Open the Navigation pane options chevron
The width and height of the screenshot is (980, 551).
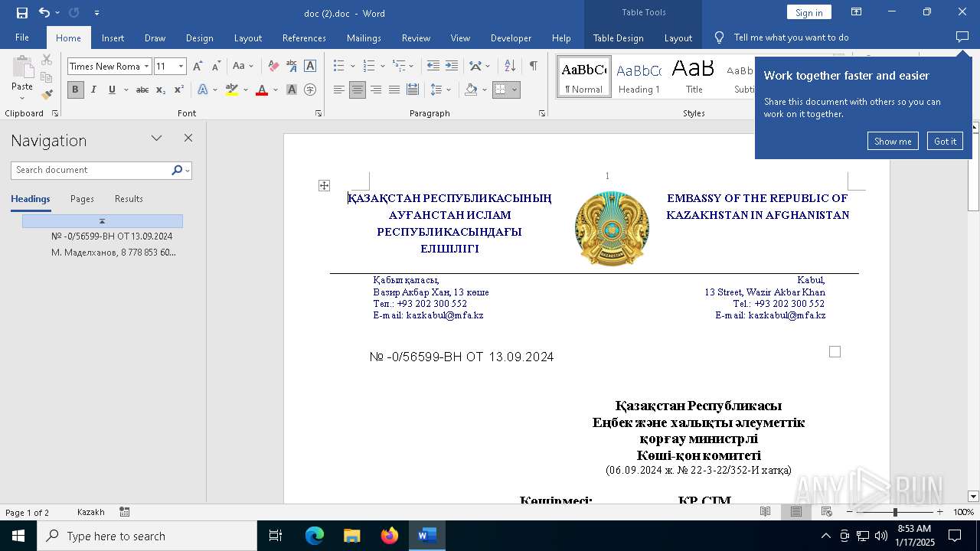(157, 139)
